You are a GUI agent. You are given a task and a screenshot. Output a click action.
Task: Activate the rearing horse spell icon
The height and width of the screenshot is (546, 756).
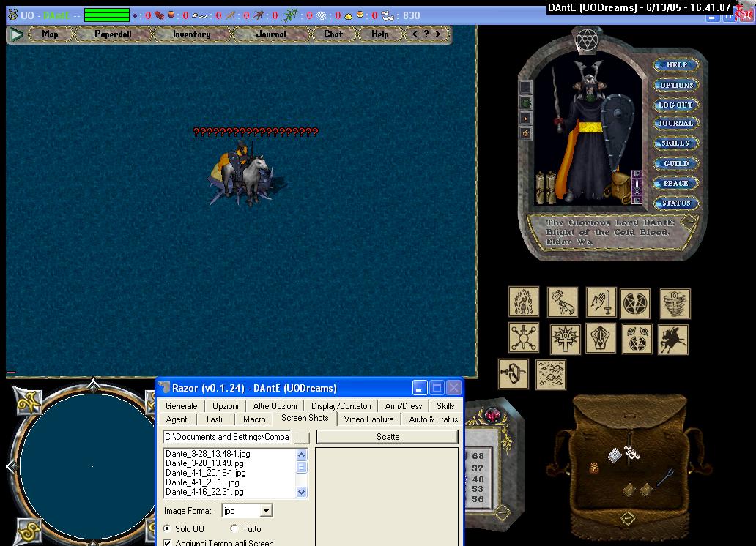(x=673, y=340)
